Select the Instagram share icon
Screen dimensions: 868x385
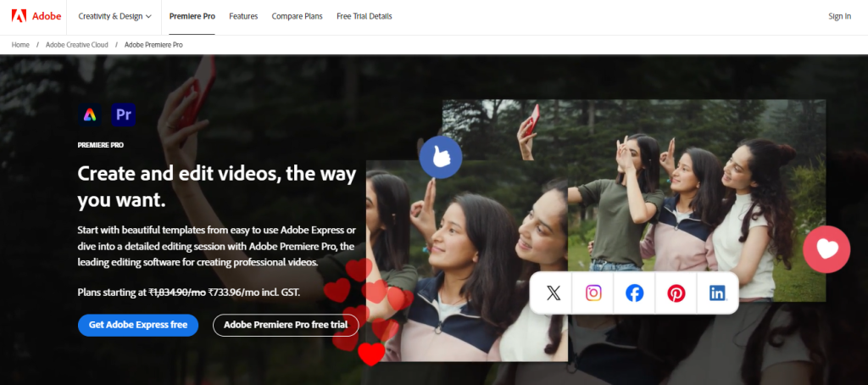pyautogui.click(x=593, y=293)
